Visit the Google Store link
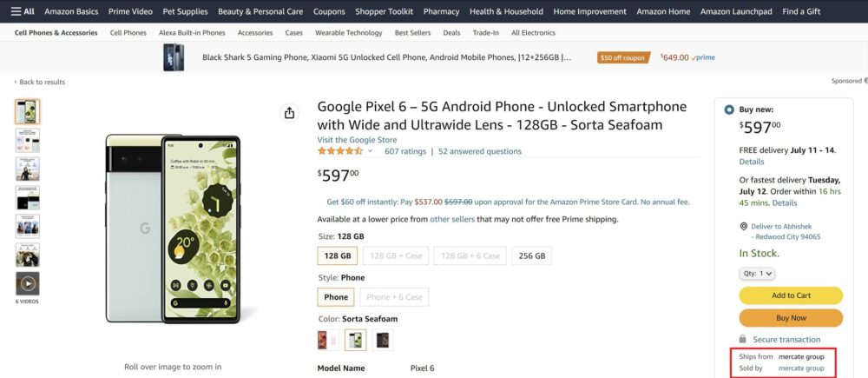The width and height of the screenshot is (868, 378). (x=357, y=139)
